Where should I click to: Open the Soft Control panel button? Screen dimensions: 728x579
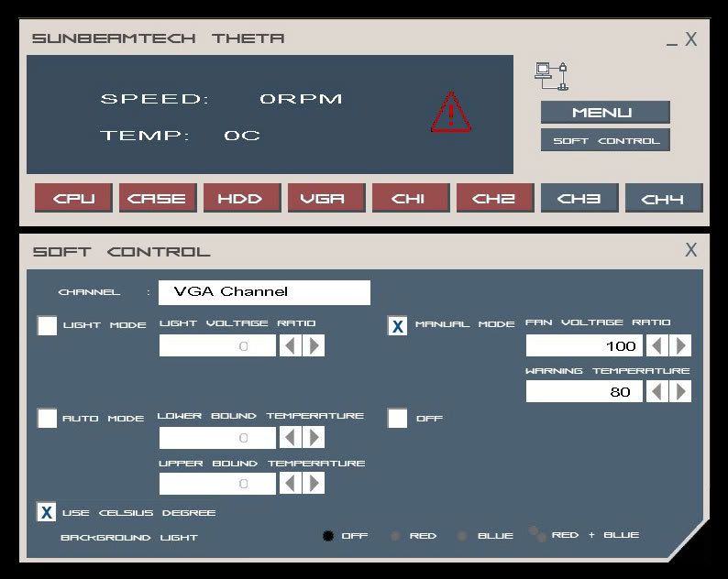point(605,140)
